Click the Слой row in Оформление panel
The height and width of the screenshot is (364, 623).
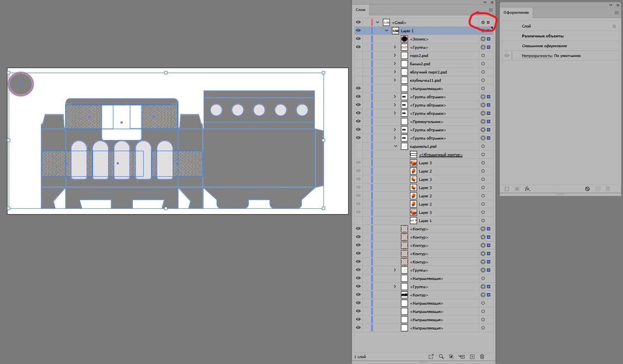pos(560,26)
